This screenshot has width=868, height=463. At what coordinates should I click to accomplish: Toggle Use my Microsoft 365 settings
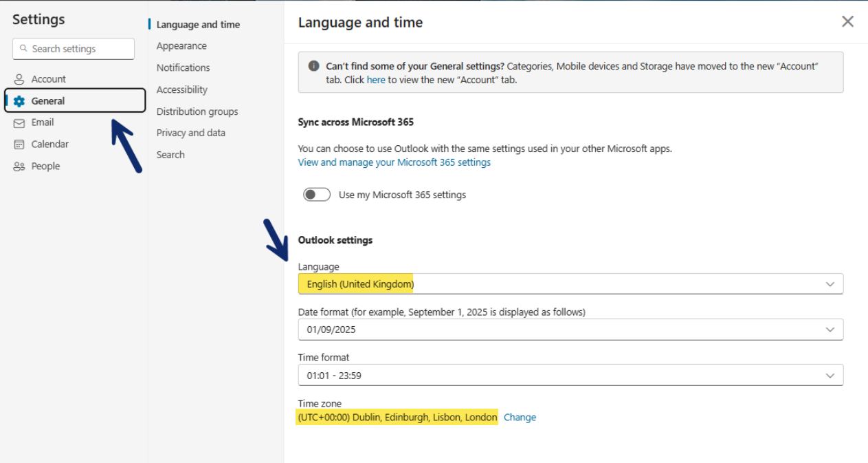[x=317, y=195]
